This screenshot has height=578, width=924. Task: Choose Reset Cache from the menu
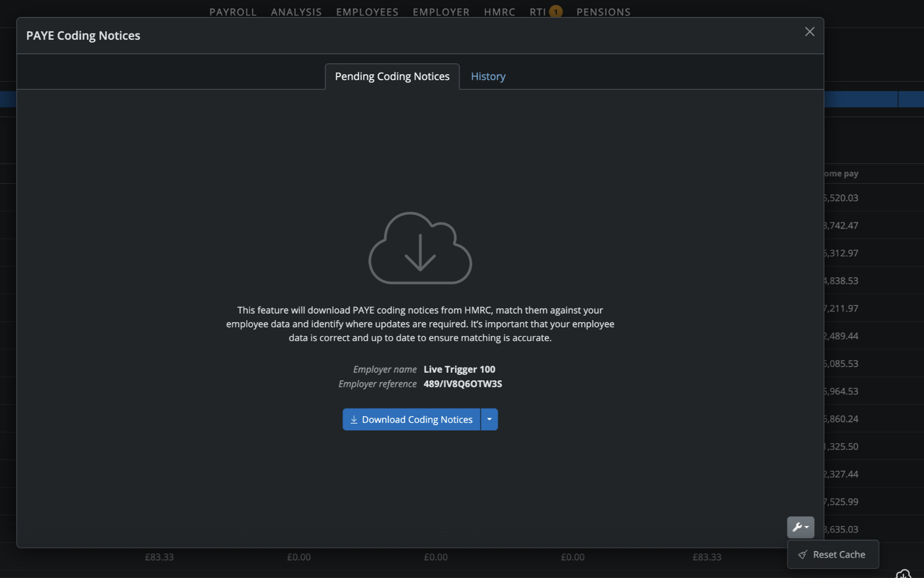point(838,554)
